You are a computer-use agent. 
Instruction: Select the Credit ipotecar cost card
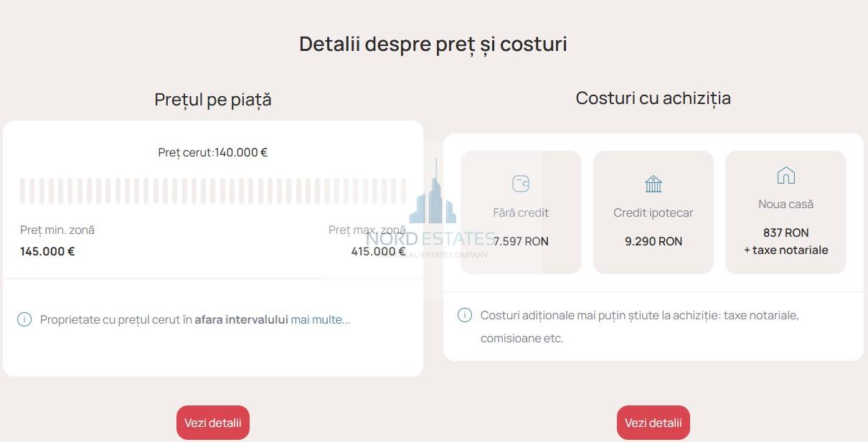(654, 212)
